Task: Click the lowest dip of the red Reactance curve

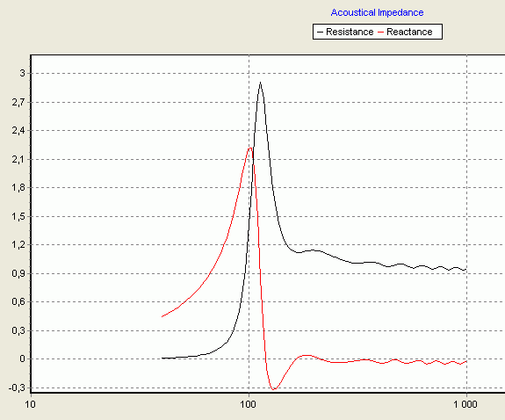Action: [x=273, y=389]
